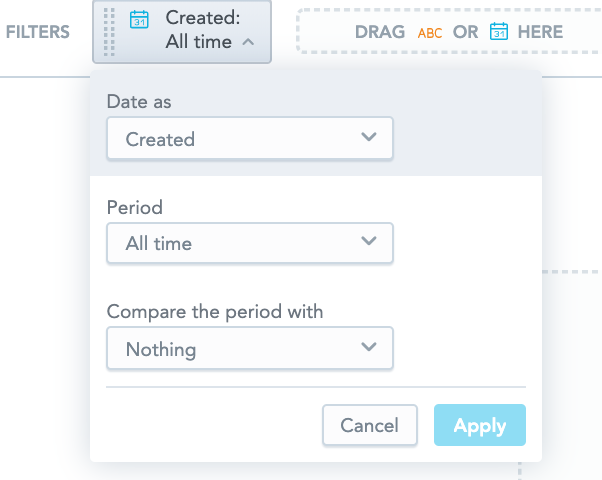Click the word HERE in the drop zone

(x=540, y=32)
